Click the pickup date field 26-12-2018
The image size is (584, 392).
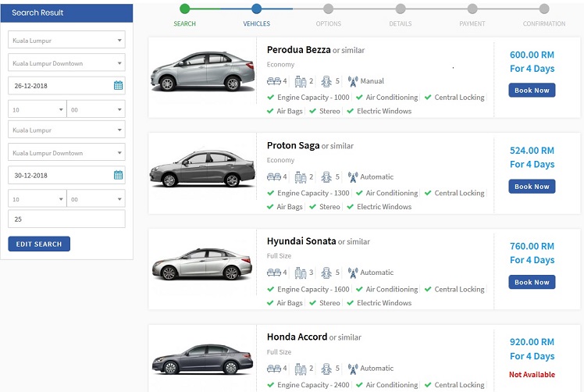(66, 86)
